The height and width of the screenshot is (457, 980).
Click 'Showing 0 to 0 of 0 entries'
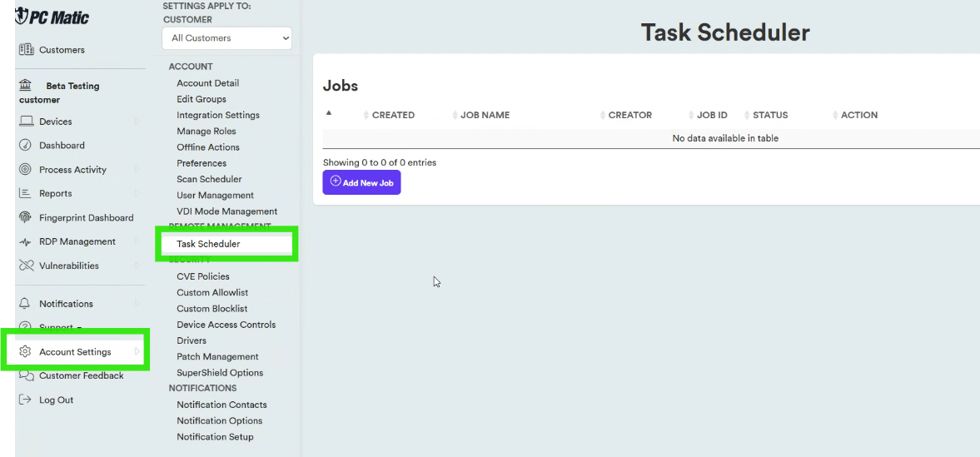click(380, 162)
